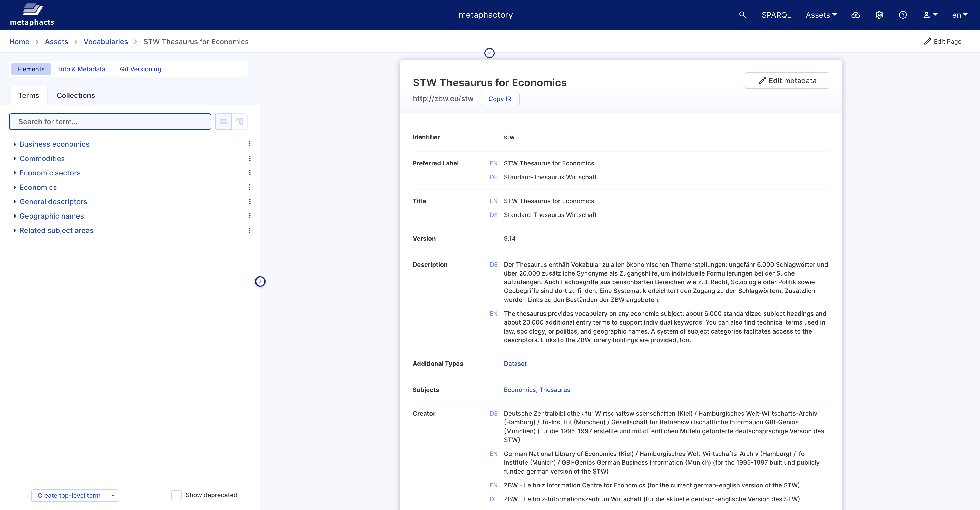Open the Business economics term
The width and height of the screenshot is (980, 510).
[54, 144]
